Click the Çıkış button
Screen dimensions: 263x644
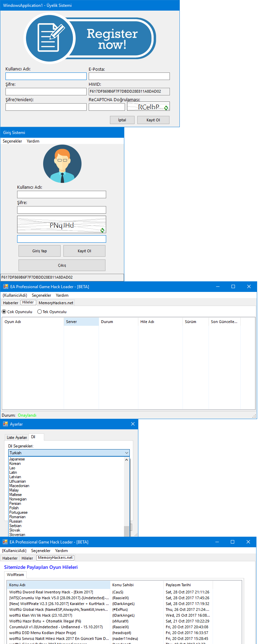pos(62,265)
